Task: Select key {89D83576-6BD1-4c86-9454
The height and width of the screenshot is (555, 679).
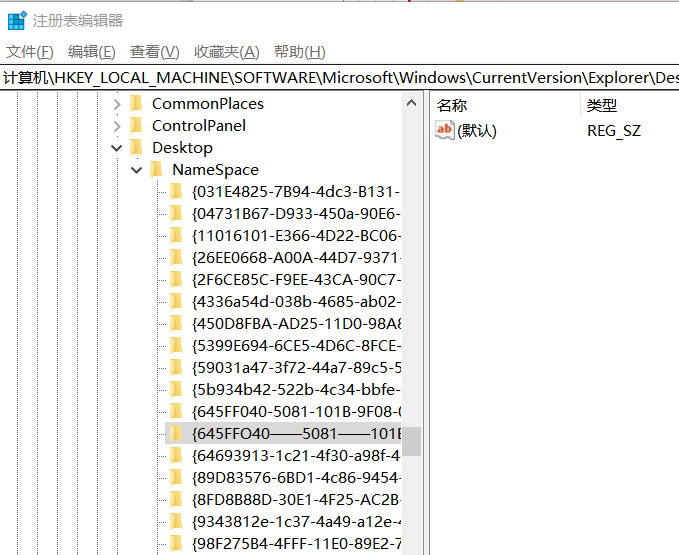Action: click(x=296, y=478)
